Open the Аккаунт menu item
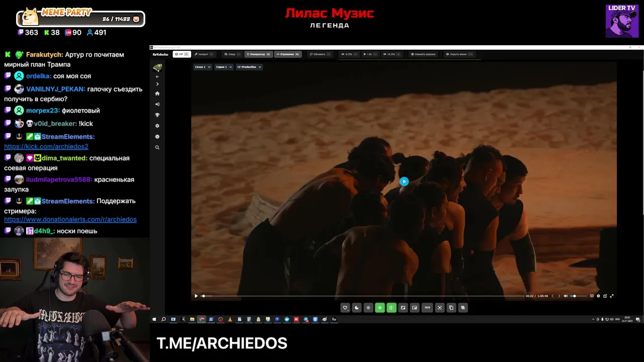644x362 pixels. pos(204,54)
